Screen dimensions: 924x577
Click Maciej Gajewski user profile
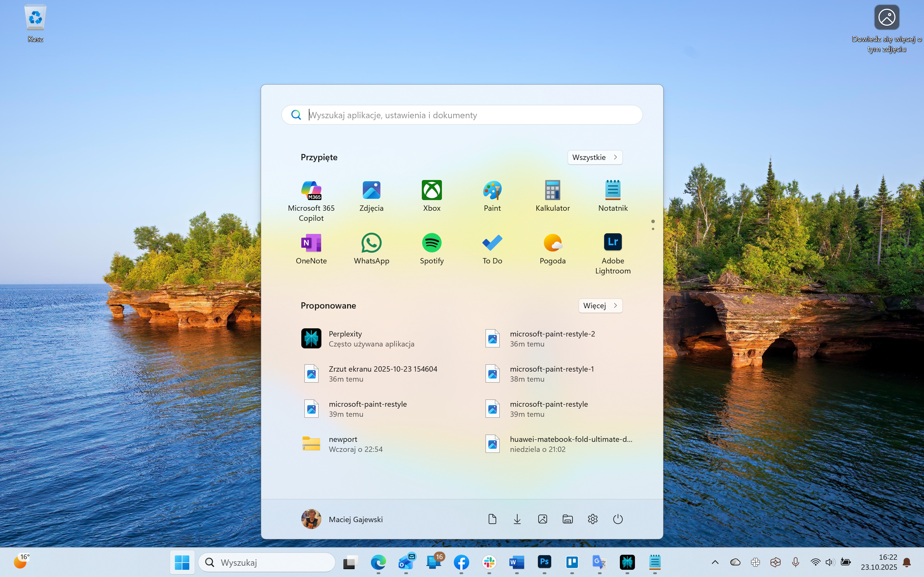(342, 519)
